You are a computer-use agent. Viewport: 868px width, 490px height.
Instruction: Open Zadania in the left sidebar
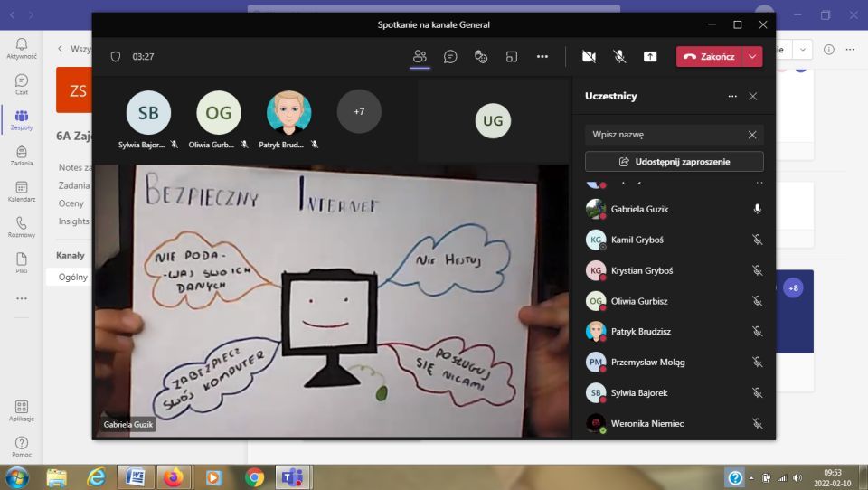point(22,155)
